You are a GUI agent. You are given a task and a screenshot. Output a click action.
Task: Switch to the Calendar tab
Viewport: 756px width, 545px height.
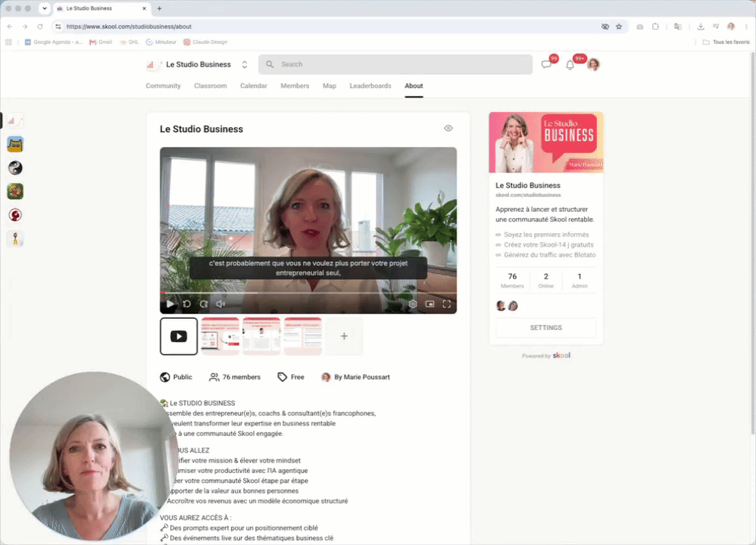(x=254, y=86)
